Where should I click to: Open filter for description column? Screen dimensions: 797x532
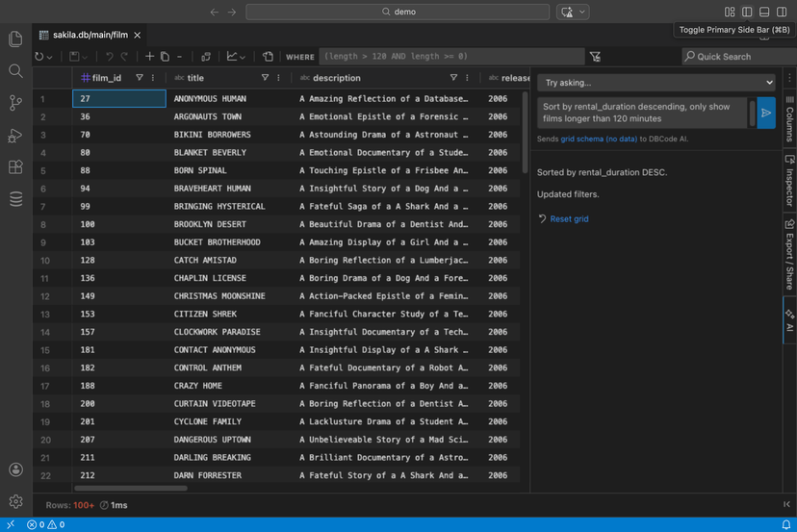coord(453,78)
